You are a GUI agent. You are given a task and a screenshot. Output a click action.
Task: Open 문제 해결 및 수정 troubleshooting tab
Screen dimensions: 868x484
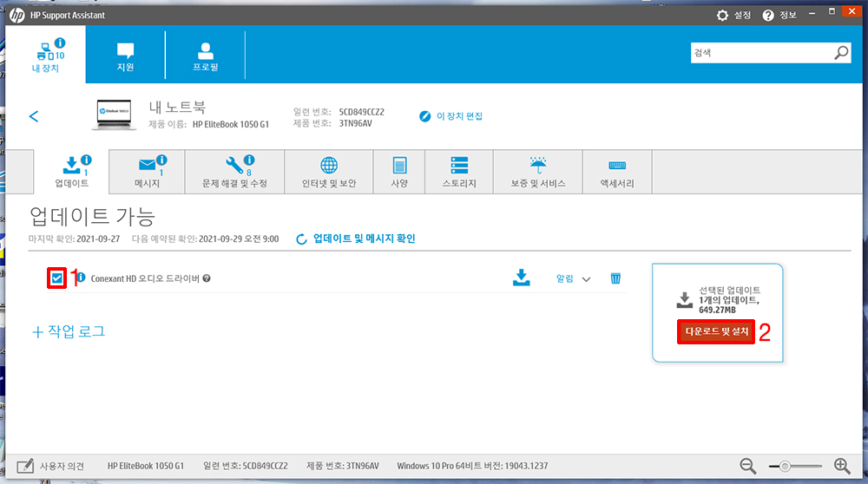[234, 172]
